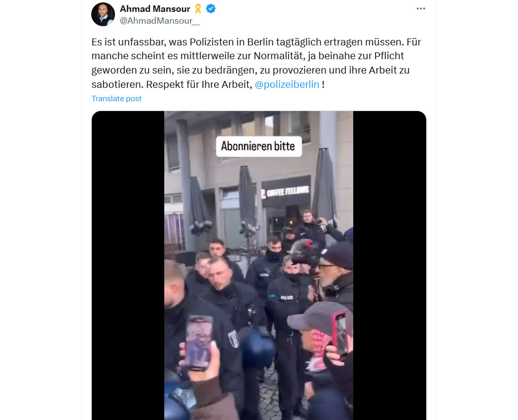The image size is (518, 420).
Task: Follow the @polizeiberlin mention link
Action: tap(287, 84)
